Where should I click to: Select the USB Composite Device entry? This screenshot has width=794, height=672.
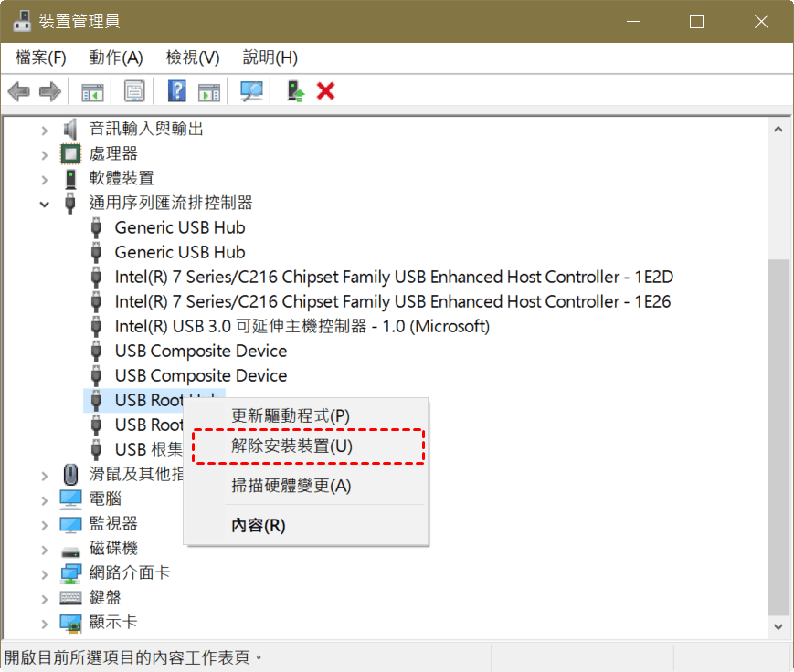[x=199, y=351]
